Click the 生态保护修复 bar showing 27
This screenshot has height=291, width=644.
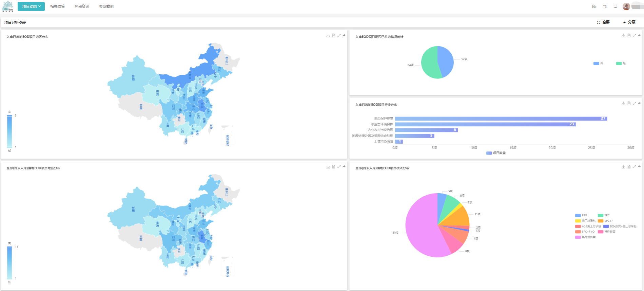501,119
